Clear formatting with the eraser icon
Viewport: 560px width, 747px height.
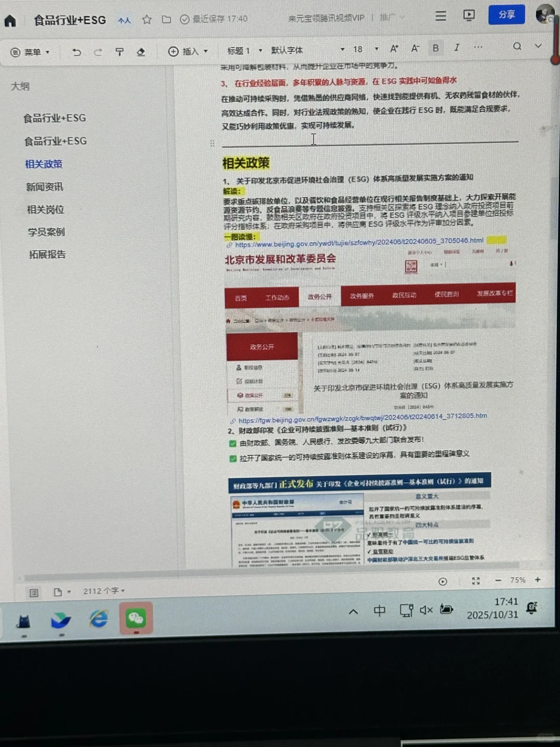pos(141,52)
